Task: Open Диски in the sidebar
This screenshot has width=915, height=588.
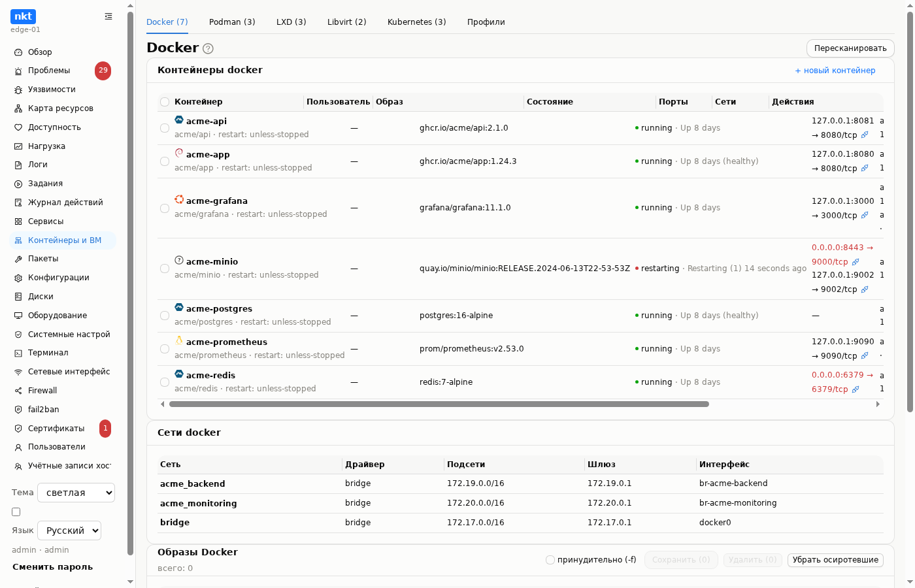Action: click(63, 297)
